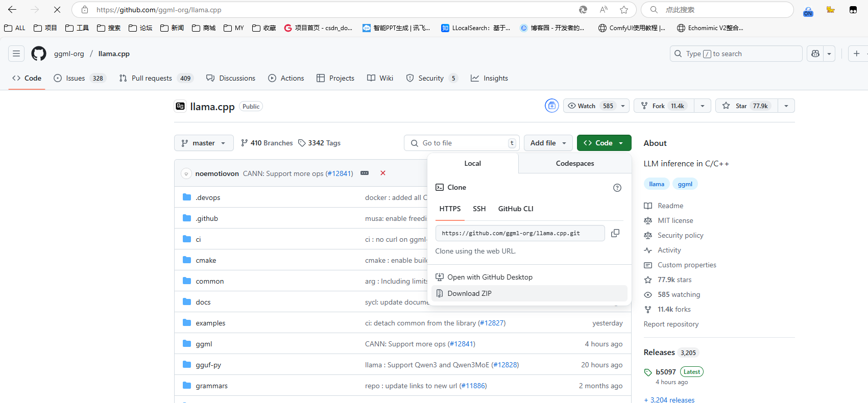This screenshot has height=403, width=868.
Task: Open the Insights tab
Action: point(489,78)
